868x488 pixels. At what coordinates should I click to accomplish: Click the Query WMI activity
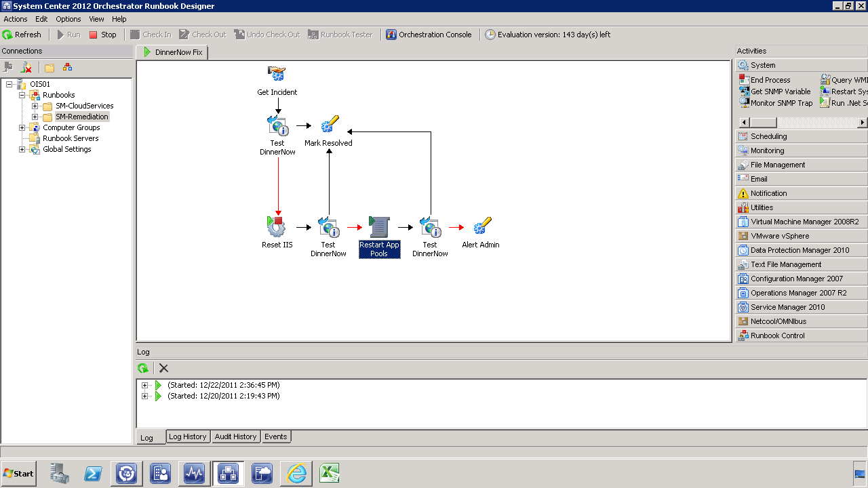coord(844,80)
